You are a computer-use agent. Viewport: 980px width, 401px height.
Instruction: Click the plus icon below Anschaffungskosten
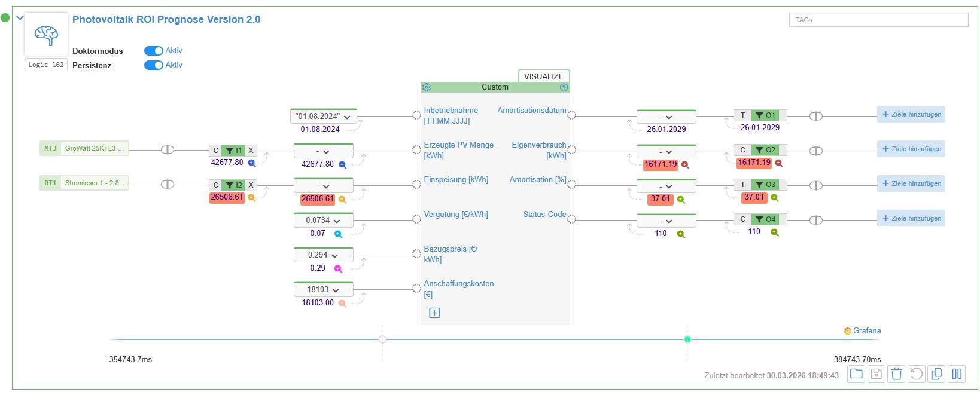coord(434,313)
